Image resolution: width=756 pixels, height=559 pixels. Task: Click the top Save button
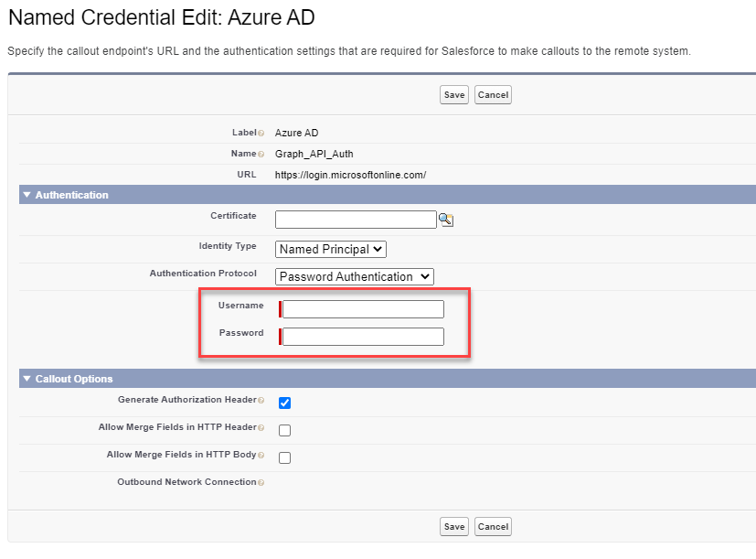[453, 95]
